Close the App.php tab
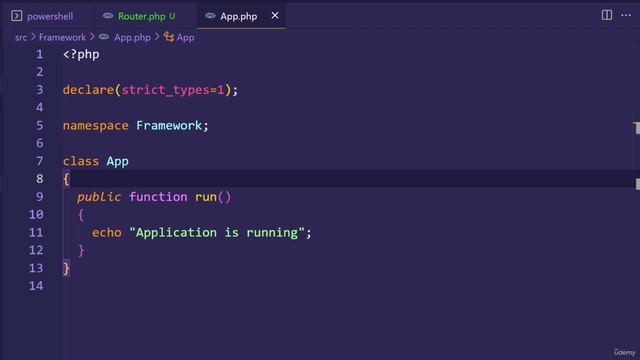 [275, 16]
